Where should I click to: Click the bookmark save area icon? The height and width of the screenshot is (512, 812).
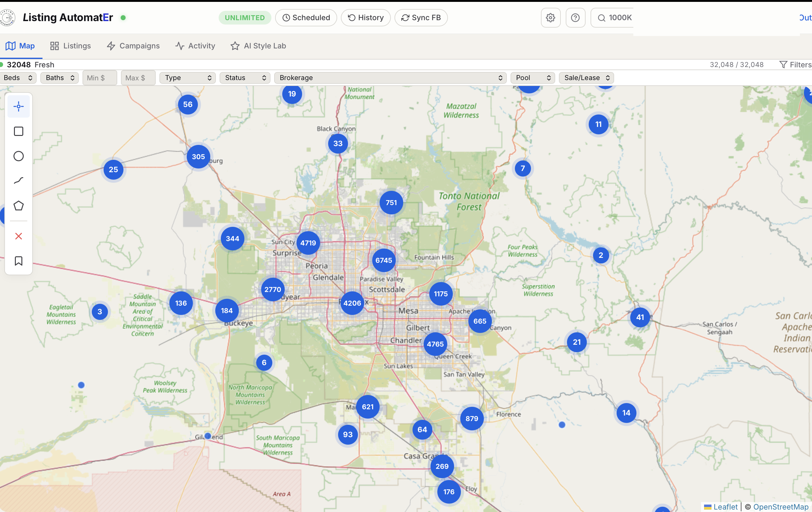(19, 261)
